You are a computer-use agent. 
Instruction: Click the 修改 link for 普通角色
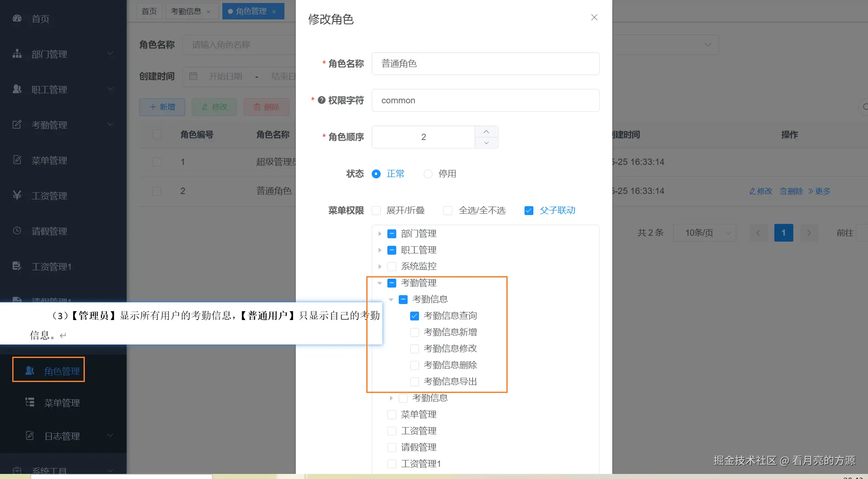click(x=761, y=191)
